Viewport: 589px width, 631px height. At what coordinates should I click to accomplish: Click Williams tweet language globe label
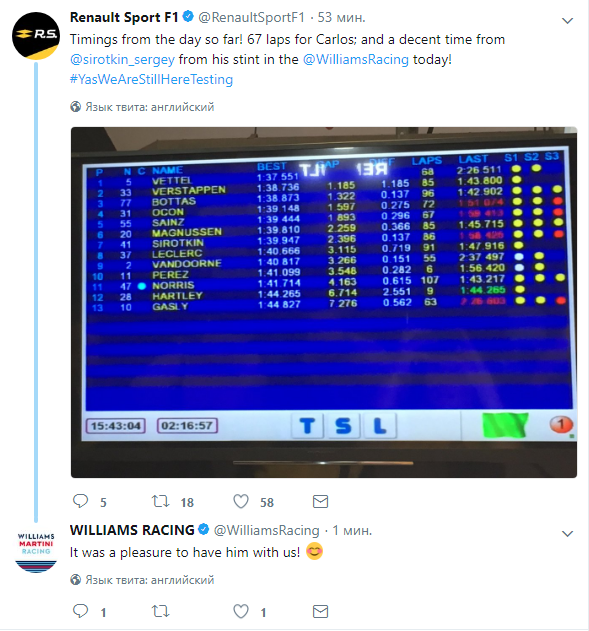pos(142,580)
